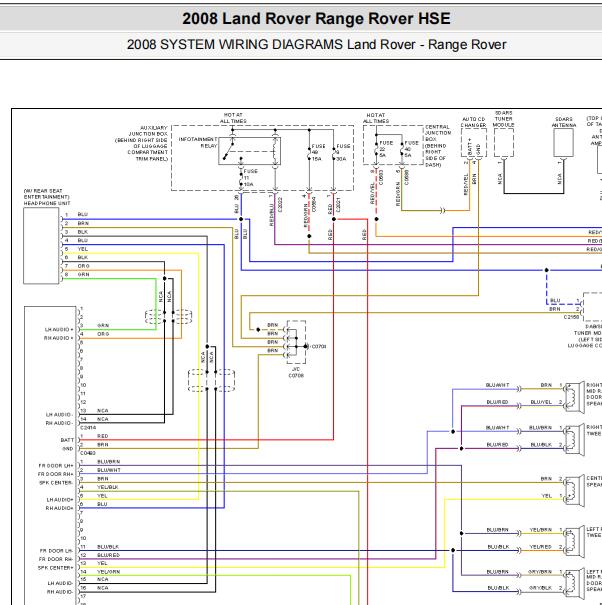Click the 'YEL/BLK' wire label
Image resolution: width=602 pixels, height=605 pixels.
click(108, 487)
